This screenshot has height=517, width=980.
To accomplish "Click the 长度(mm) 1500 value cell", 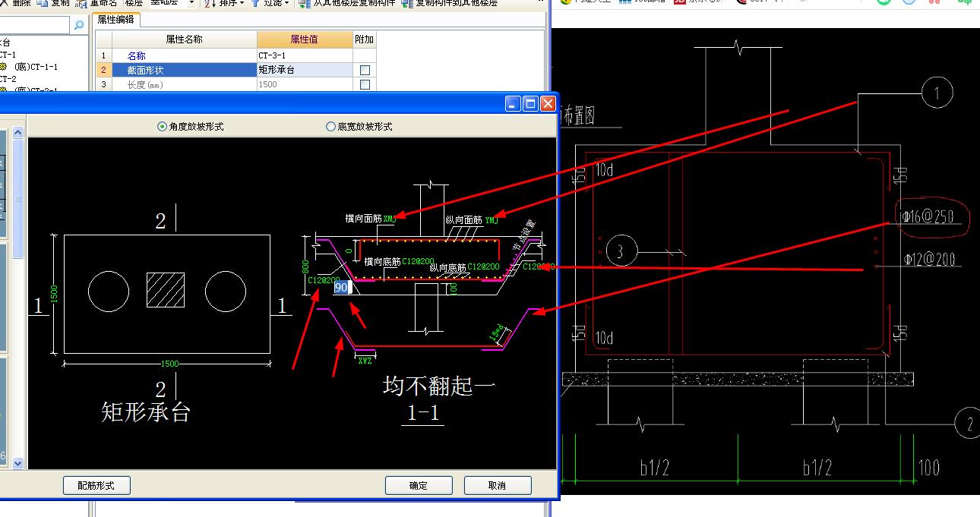I will coord(305,84).
